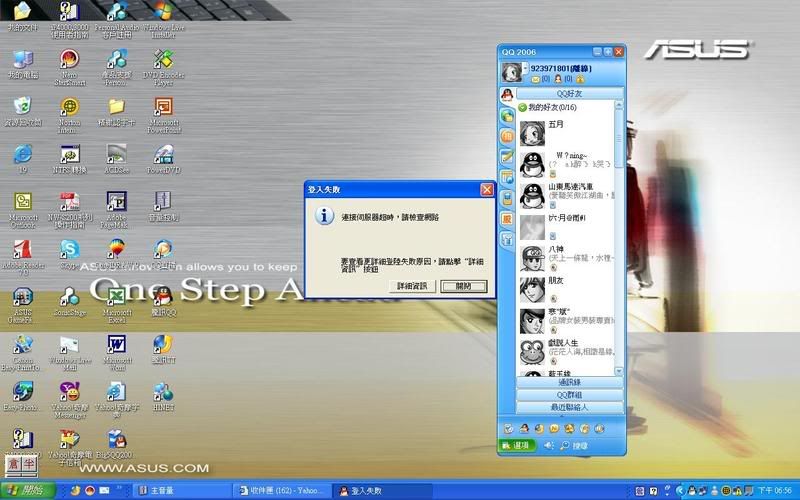Image resolution: width=800 pixels, height=500 pixels.
Task: Open ACDSee desktop icon
Action: tap(116, 159)
